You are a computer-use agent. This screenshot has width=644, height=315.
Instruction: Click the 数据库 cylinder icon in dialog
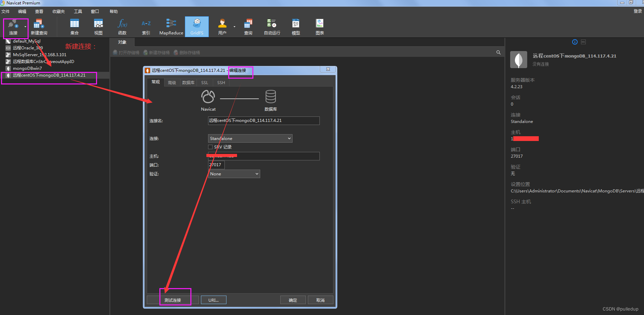click(271, 97)
